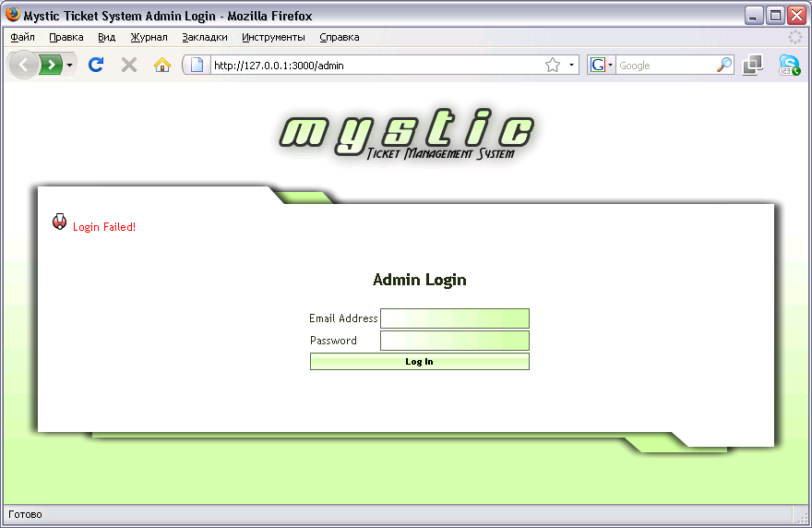This screenshot has width=812, height=528.
Task: Maximize the Firefox window
Action: [x=775, y=16]
